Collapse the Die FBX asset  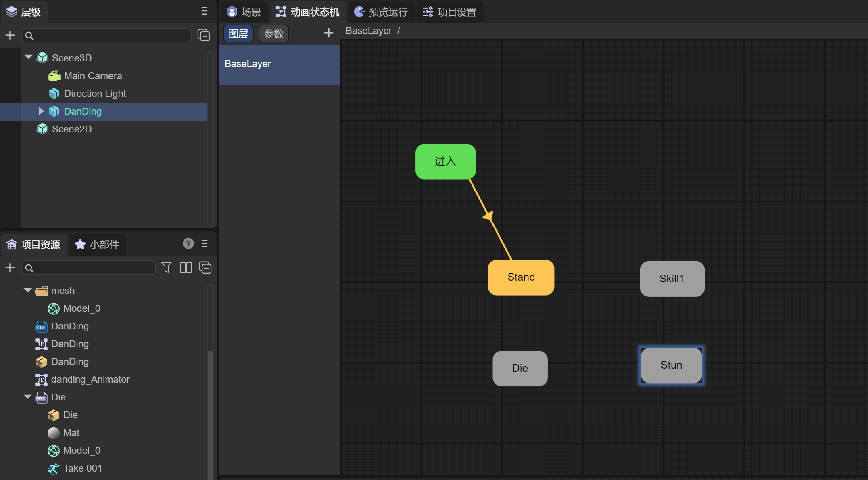pos(28,397)
